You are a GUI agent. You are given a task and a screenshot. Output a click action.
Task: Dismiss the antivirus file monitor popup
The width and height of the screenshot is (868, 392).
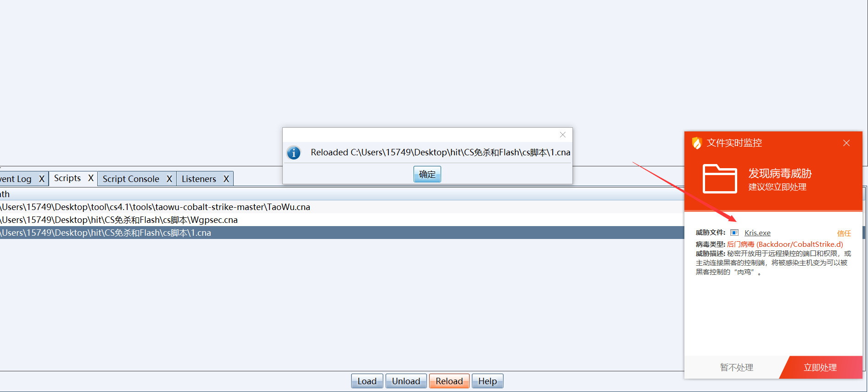[846, 143]
